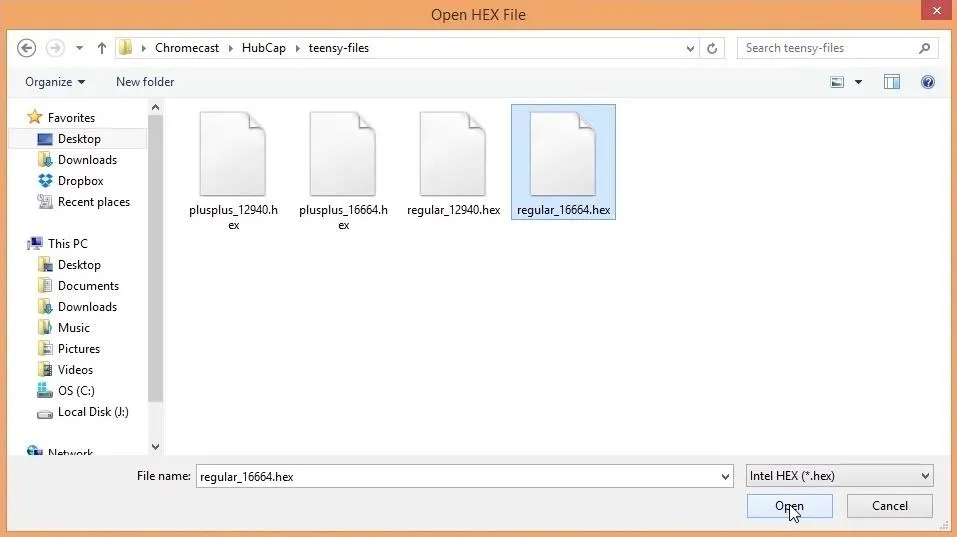
Task: Expand the address bar history dropdown
Action: pos(690,48)
